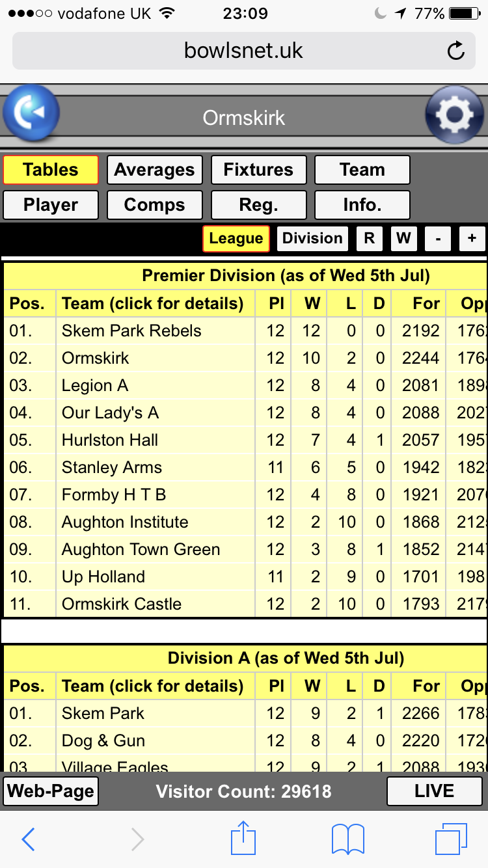Switch to League view toggle

coord(236,239)
